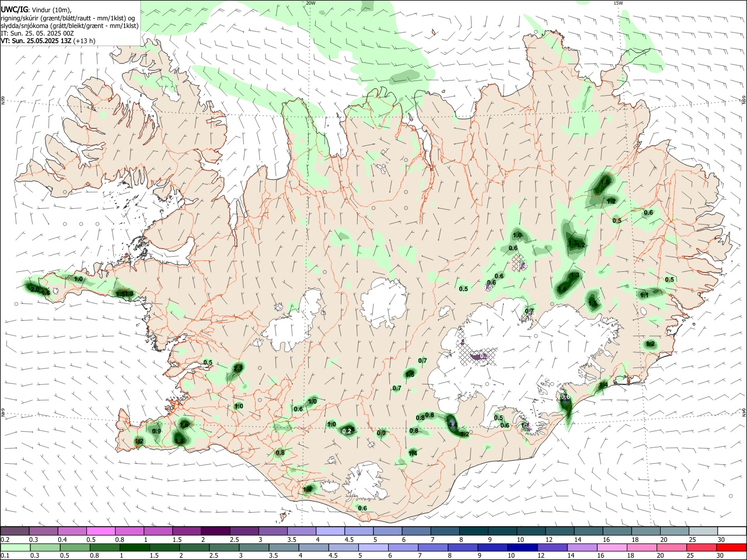
Task: Choose the navy blue swatch labeled 10 in lower scale
Action: (x=522, y=547)
